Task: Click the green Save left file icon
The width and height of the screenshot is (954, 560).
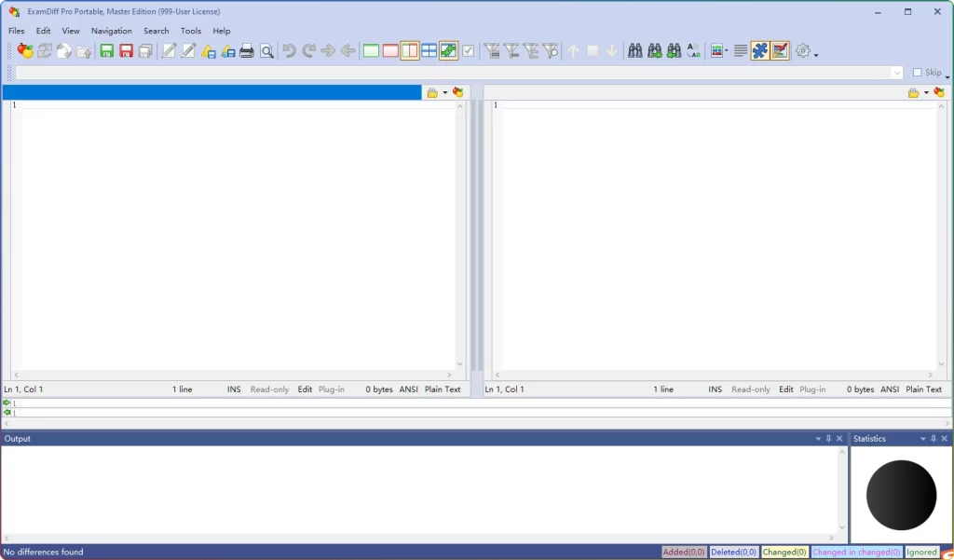Action: pos(107,51)
